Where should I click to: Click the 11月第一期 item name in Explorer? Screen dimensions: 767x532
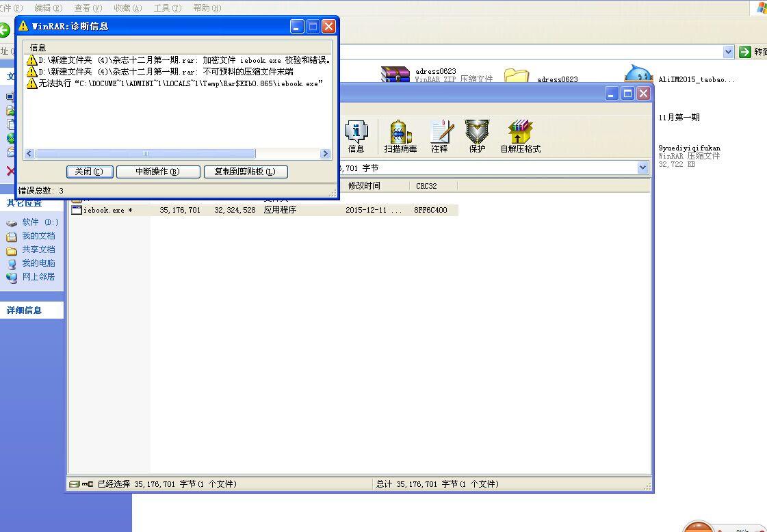pyautogui.click(x=679, y=118)
